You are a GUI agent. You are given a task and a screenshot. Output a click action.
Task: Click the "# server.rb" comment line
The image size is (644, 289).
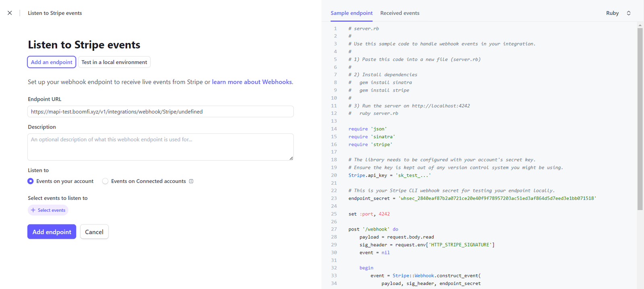pyautogui.click(x=364, y=29)
